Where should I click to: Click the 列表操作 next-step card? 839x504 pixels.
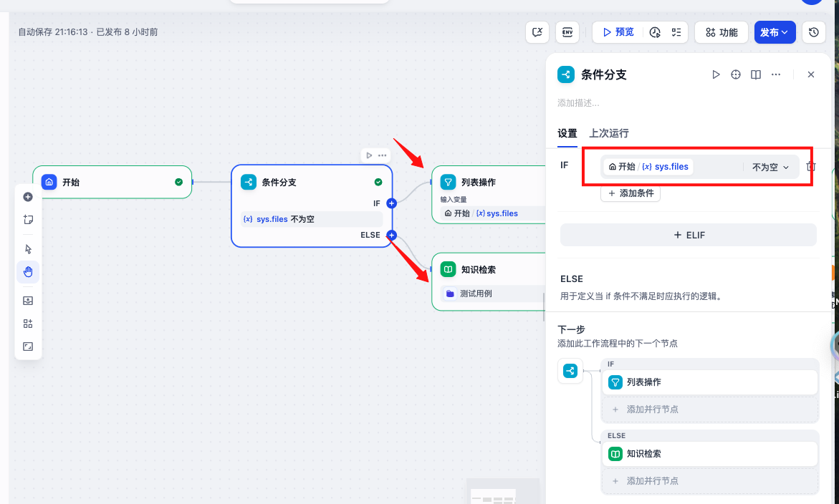point(710,382)
